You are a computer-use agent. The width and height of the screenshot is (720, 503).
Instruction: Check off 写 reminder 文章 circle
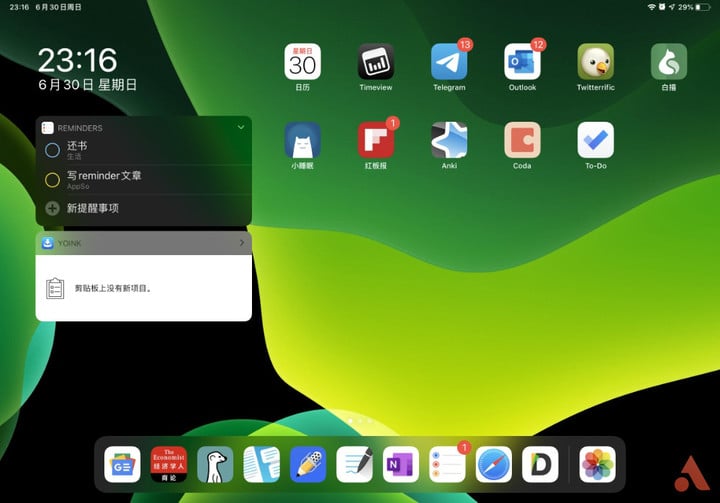pos(52,180)
